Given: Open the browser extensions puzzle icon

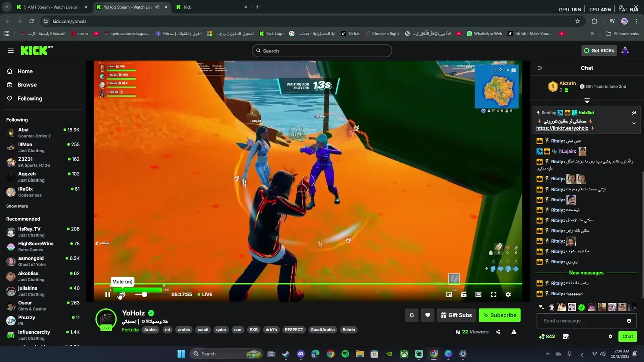Looking at the screenshot, I should pyautogui.click(x=595, y=21).
